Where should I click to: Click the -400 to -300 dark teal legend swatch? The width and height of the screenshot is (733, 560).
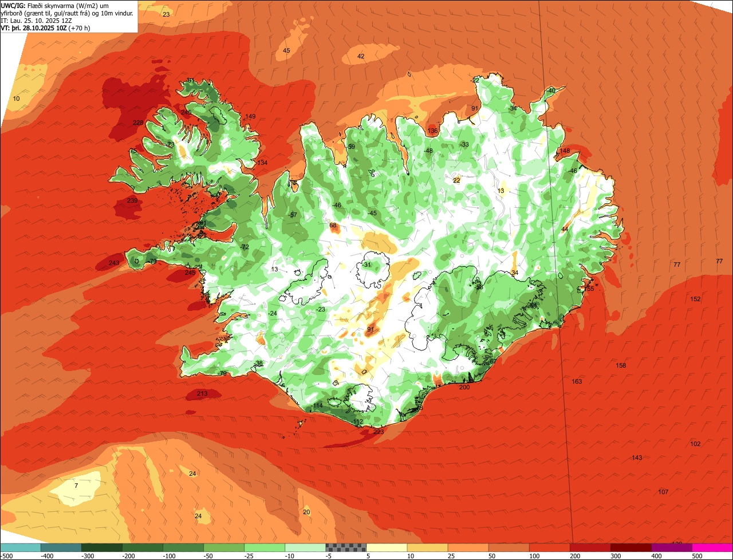[61, 547]
